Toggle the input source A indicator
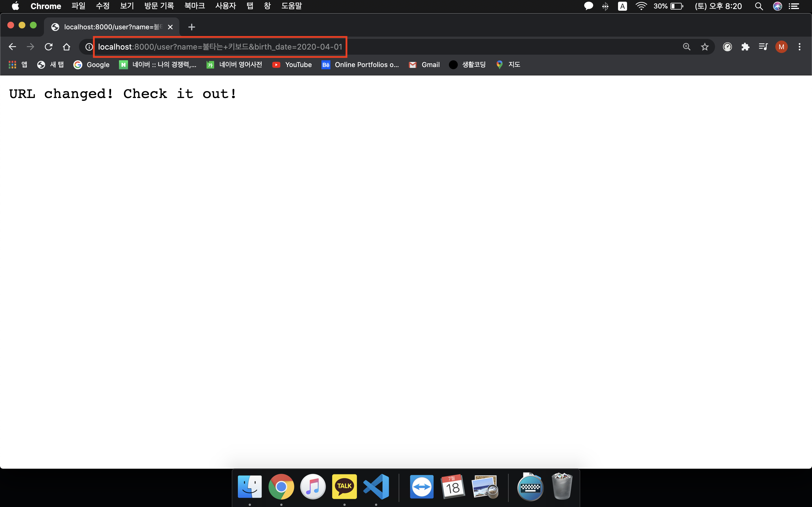The width and height of the screenshot is (812, 507). coord(622,6)
